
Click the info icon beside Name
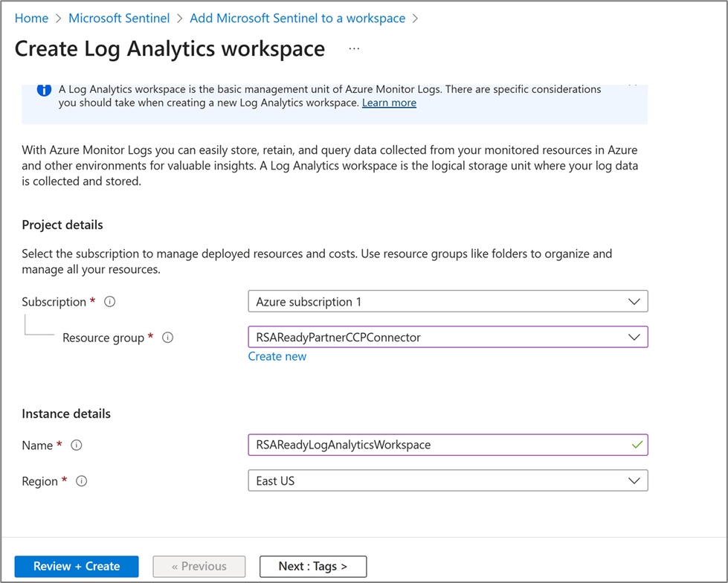77,445
